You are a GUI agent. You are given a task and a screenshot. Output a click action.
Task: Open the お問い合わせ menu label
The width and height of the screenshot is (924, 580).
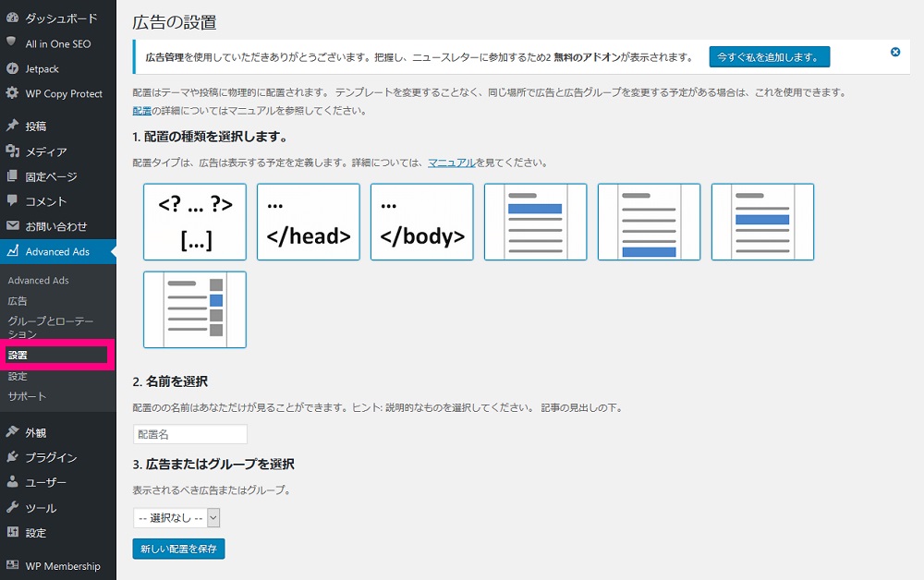tap(56, 226)
